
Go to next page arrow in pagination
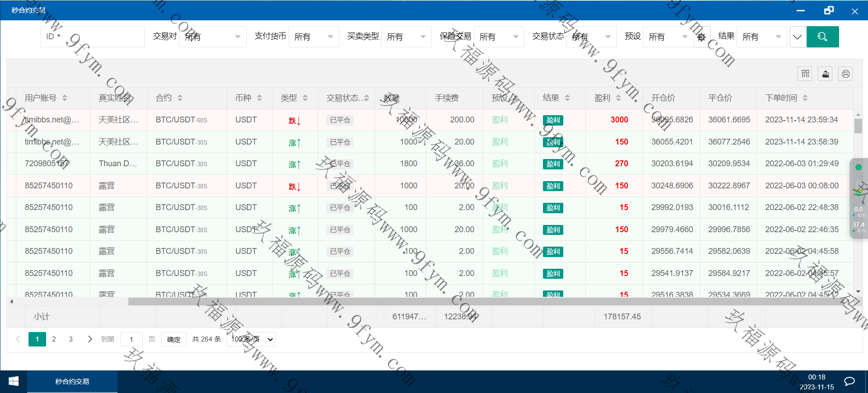pyautogui.click(x=90, y=339)
